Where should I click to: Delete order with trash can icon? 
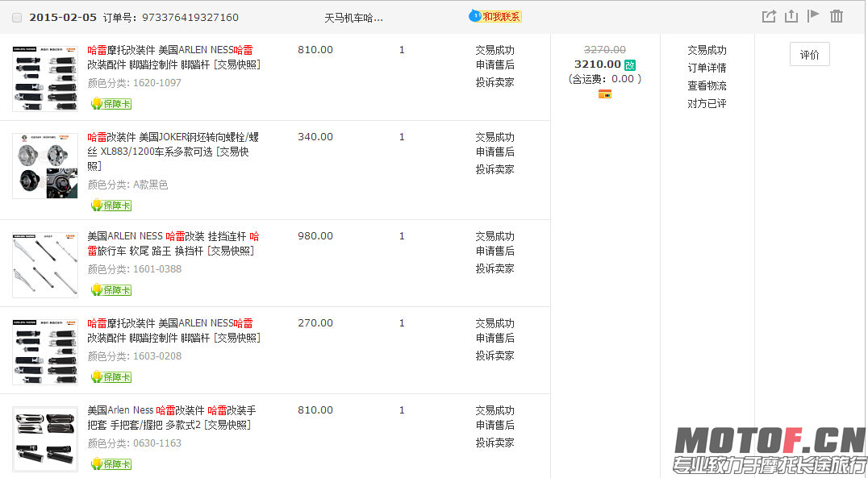click(837, 16)
